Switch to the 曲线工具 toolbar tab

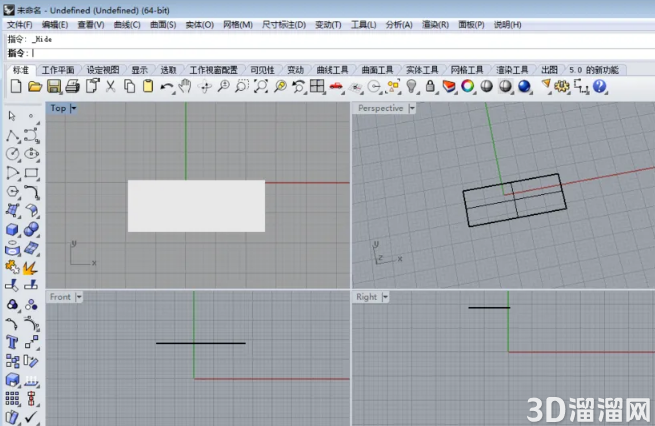333,70
